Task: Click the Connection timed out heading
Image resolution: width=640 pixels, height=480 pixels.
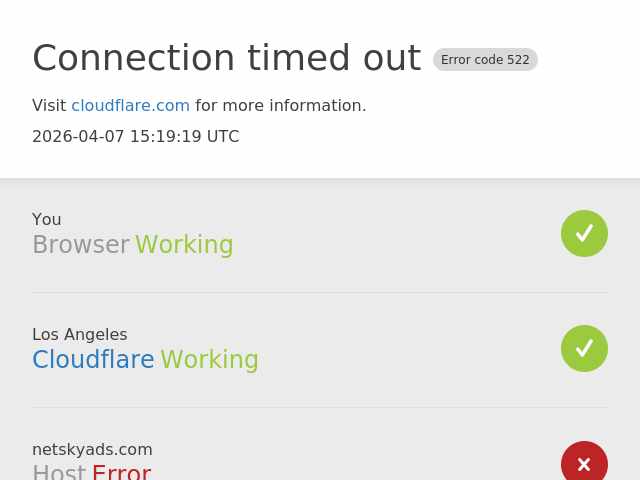Action: point(226,58)
